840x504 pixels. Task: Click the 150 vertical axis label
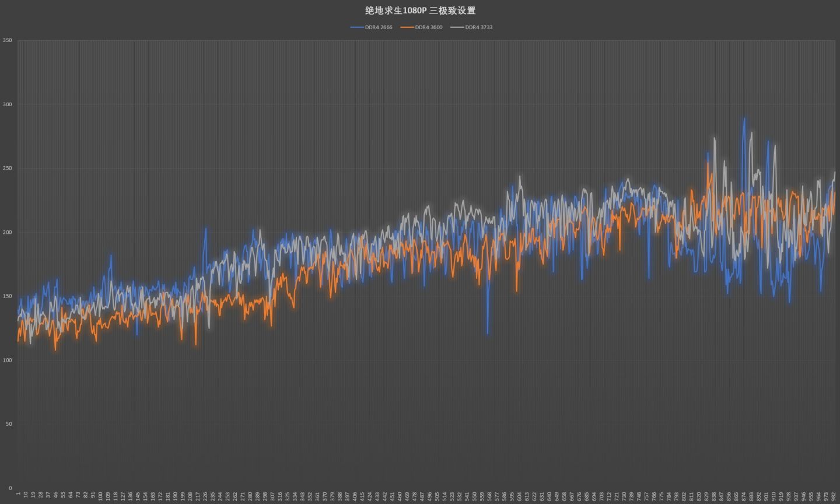[x=7, y=296]
